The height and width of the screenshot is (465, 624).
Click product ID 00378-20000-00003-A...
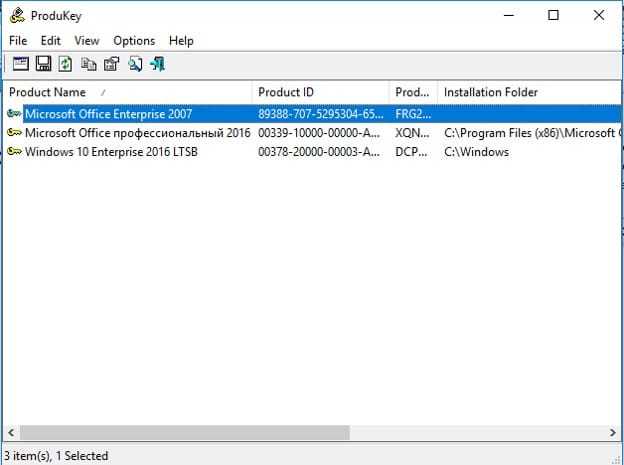[x=319, y=151]
